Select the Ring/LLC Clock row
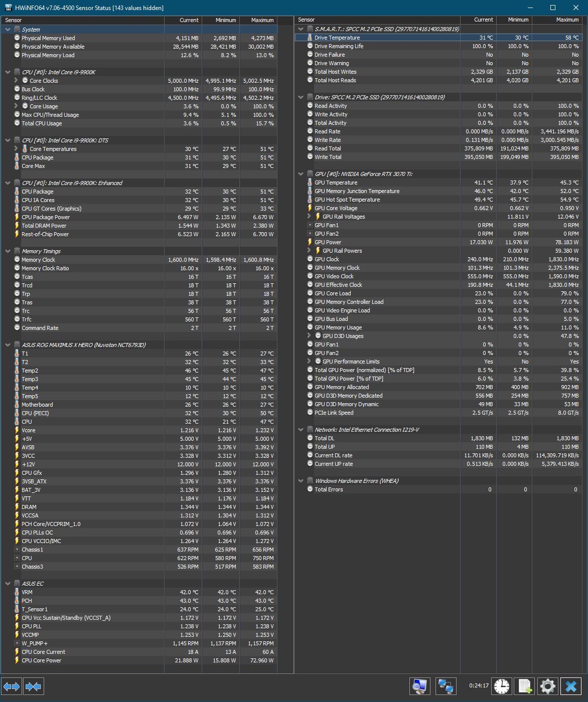This screenshot has width=588, height=702. pyautogui.click(x=139, y=98)
